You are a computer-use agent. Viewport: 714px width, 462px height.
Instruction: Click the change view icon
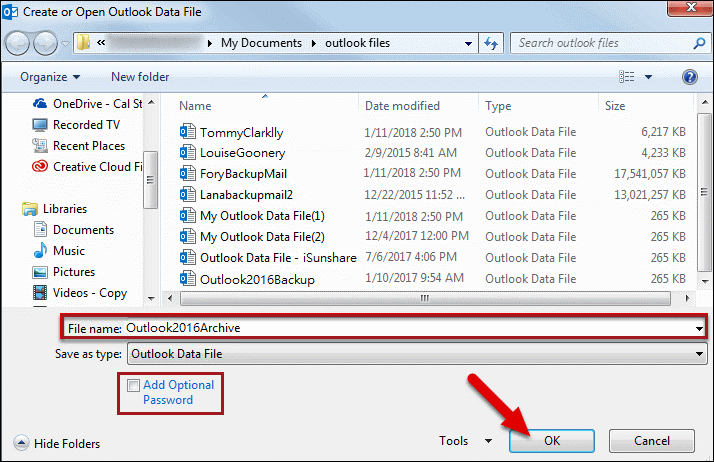[627, 76]
